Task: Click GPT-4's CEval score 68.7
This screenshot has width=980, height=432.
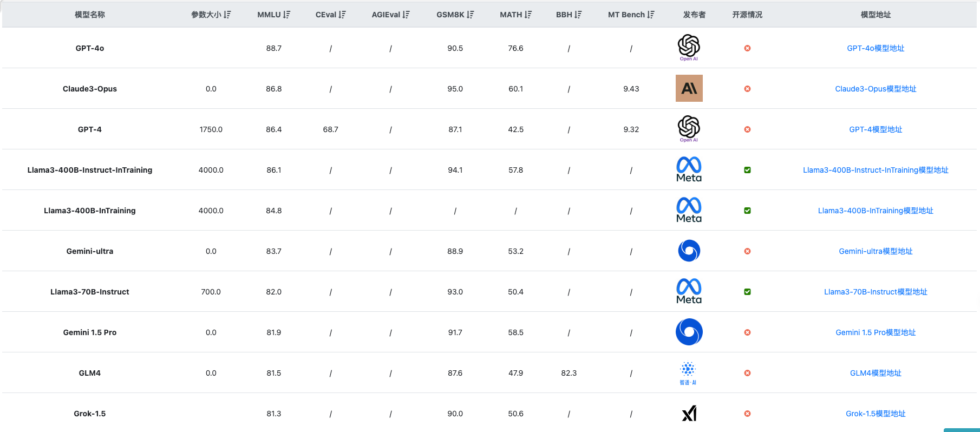Action: 331,129
